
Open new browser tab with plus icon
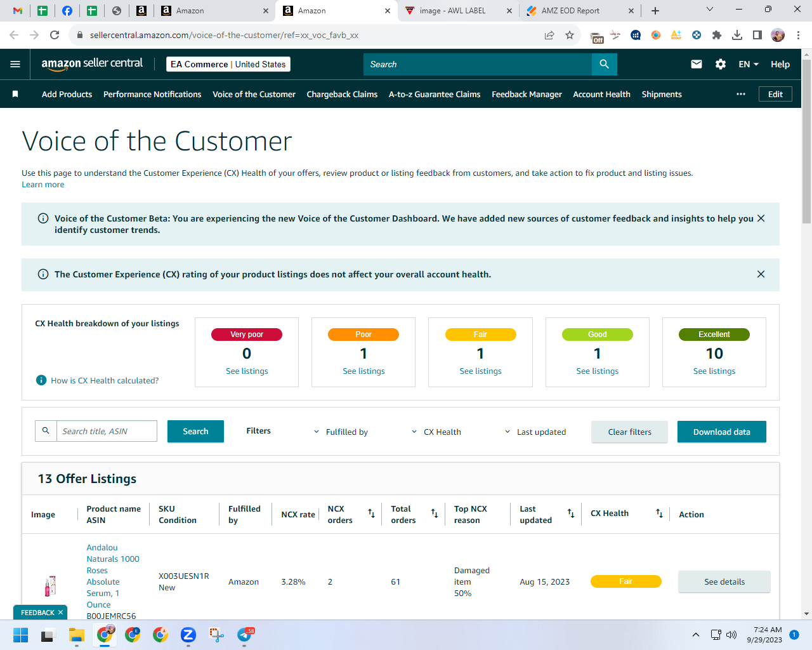click(655, 11)
